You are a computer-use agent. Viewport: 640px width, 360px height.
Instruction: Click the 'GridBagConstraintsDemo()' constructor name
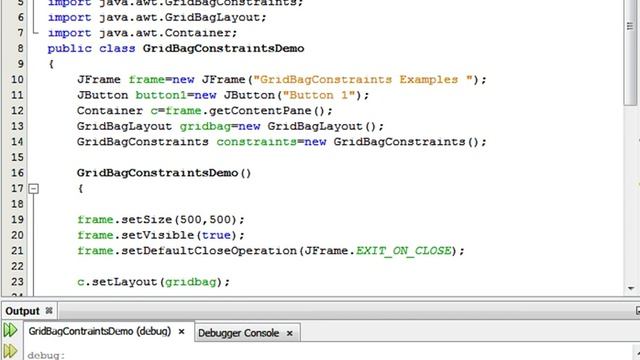coord(164,173)
